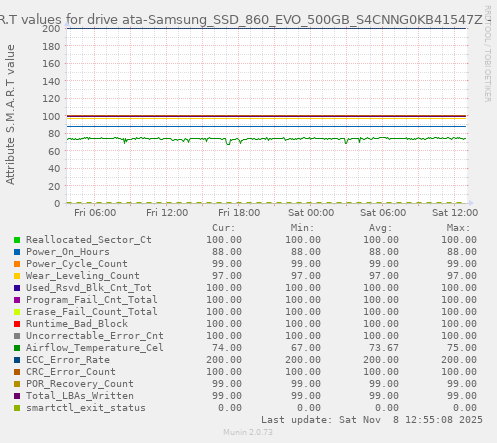Click the Sat 00:00 time axis label

[x=311, y=213]
